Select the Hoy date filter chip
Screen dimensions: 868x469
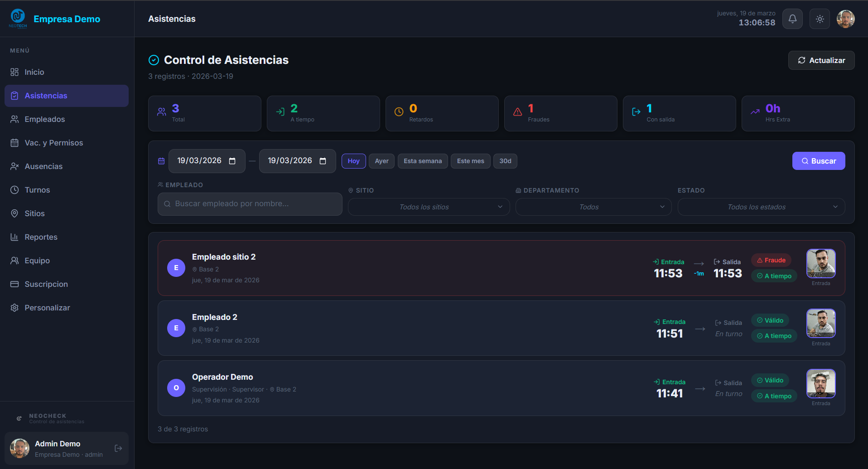pyautogui.click(x=353, y=161)
